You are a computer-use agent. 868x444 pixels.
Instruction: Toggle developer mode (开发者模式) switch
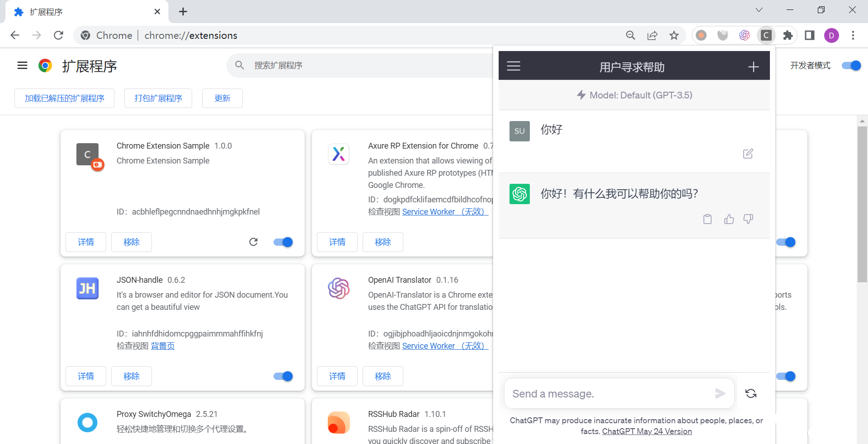click(851, 65)
